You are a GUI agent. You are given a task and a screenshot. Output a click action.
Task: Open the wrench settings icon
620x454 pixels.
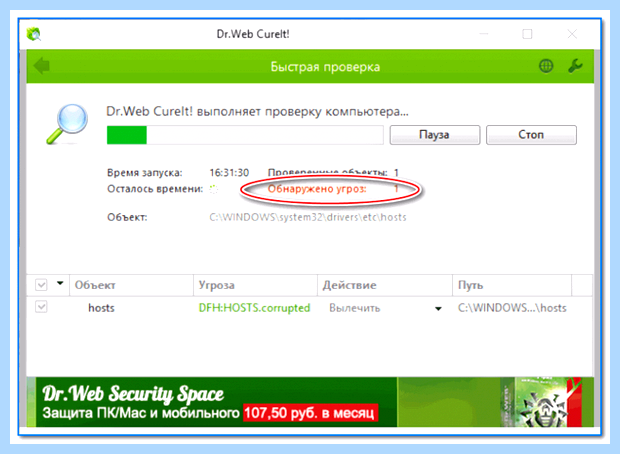coord(575,66)
